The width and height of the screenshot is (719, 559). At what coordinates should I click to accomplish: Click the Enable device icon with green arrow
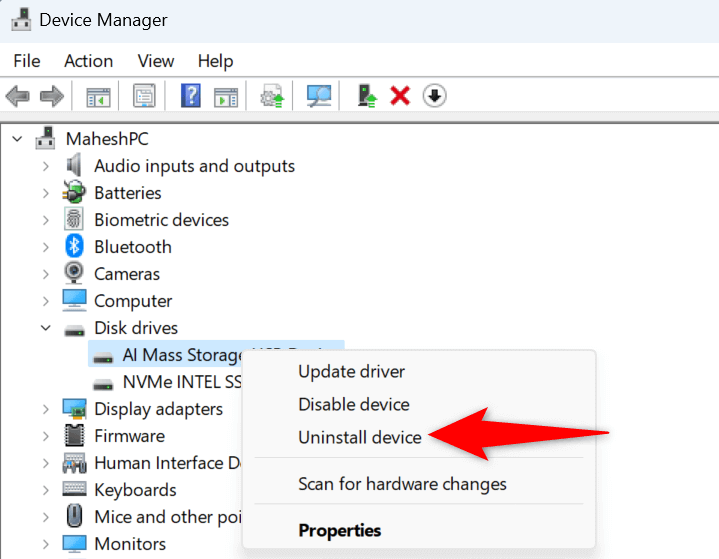tap(368, 96)
